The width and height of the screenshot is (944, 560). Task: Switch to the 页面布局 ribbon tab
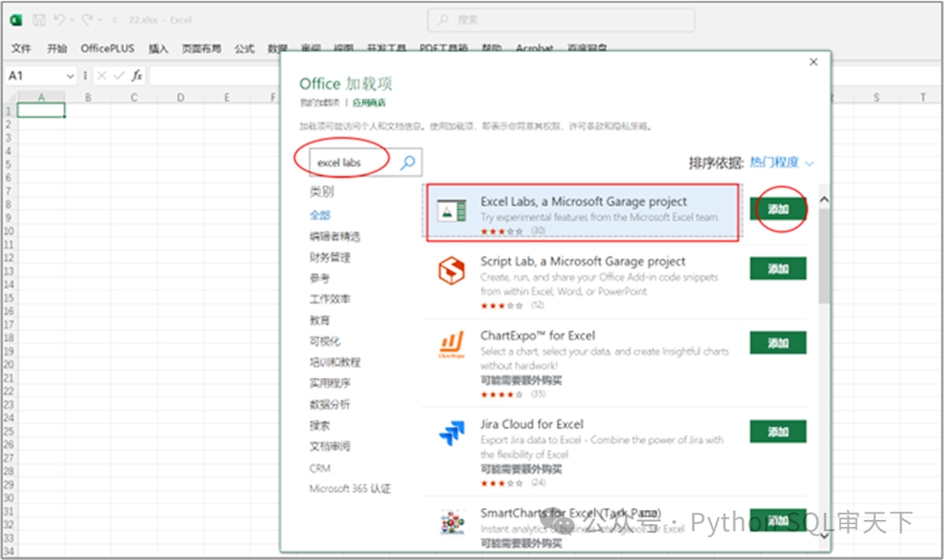tap(202, 48)
